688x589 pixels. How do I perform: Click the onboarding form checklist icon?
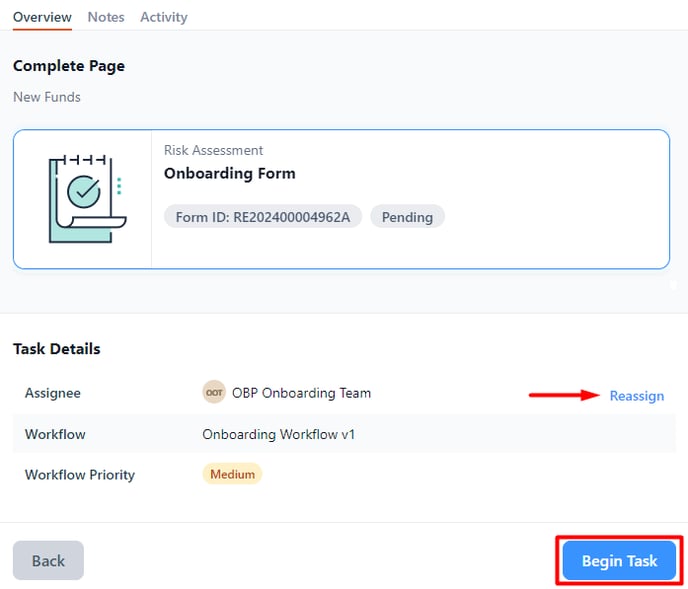click(x=87, y=198)
